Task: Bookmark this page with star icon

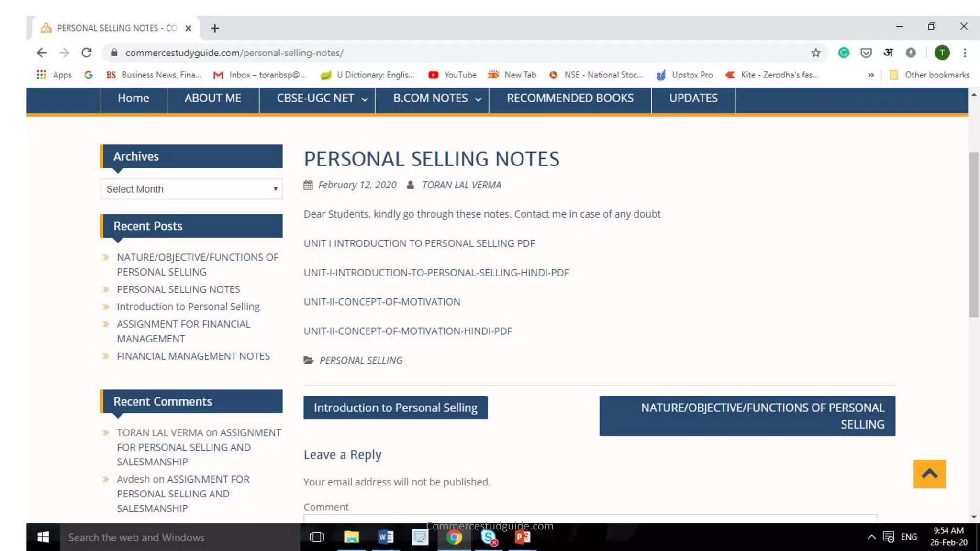Action: 816,53
